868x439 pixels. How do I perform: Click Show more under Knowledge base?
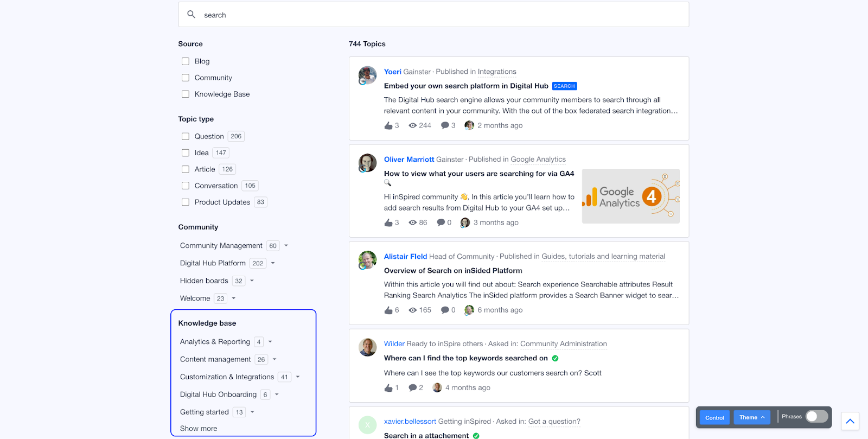tap(199, 428)
